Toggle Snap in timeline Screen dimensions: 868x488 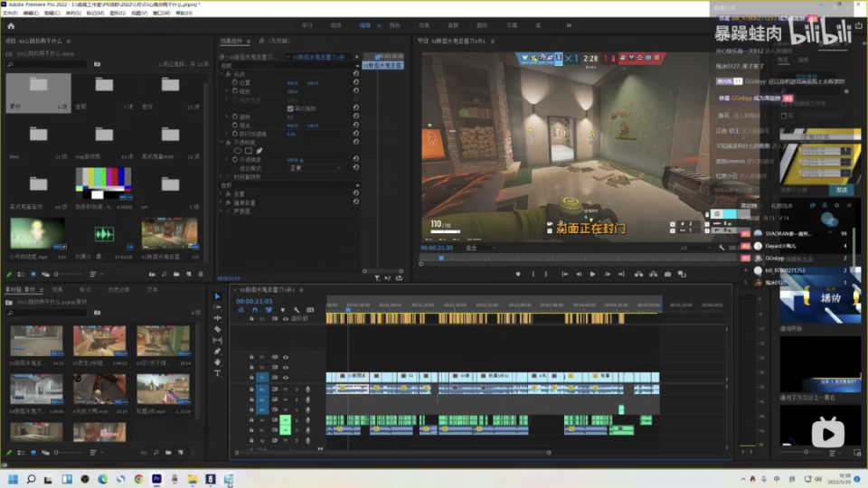[x=255, y=310]
